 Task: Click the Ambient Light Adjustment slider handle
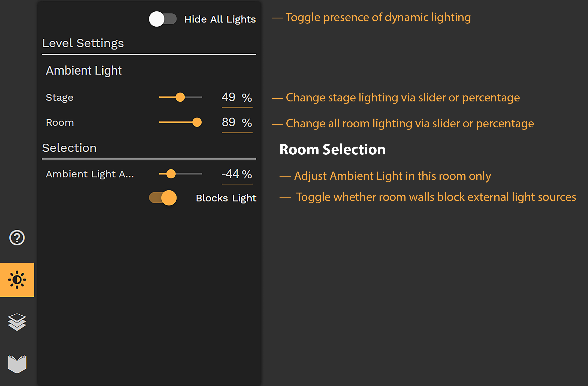point(171,174)
